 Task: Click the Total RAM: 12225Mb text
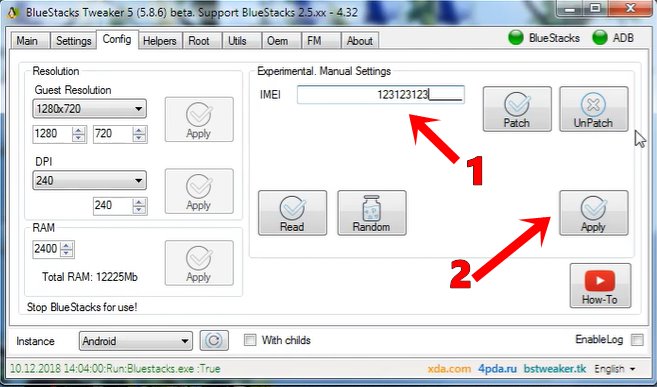click(90, 277)
